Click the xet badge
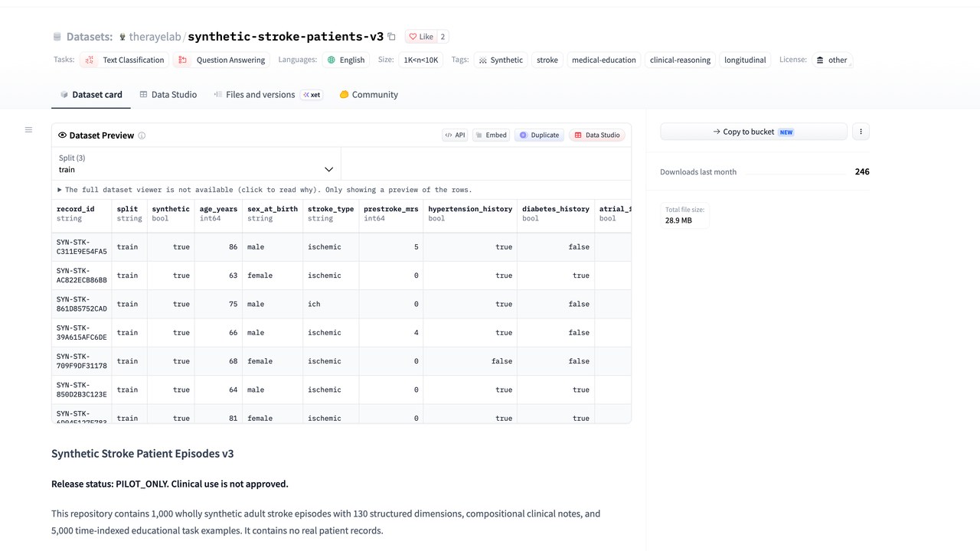Screen dimensions: 980x551 311,95
